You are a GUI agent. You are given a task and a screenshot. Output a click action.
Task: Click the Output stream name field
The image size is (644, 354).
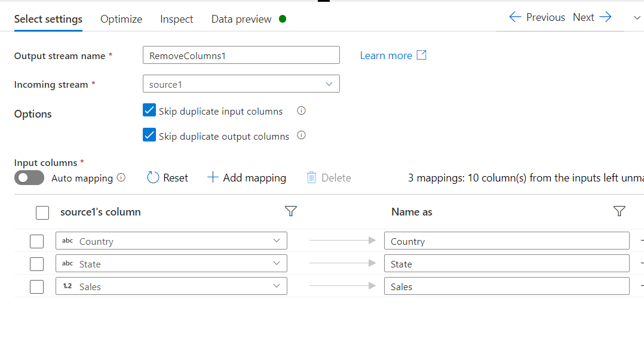pyautogui.click(x=241, y=56)
